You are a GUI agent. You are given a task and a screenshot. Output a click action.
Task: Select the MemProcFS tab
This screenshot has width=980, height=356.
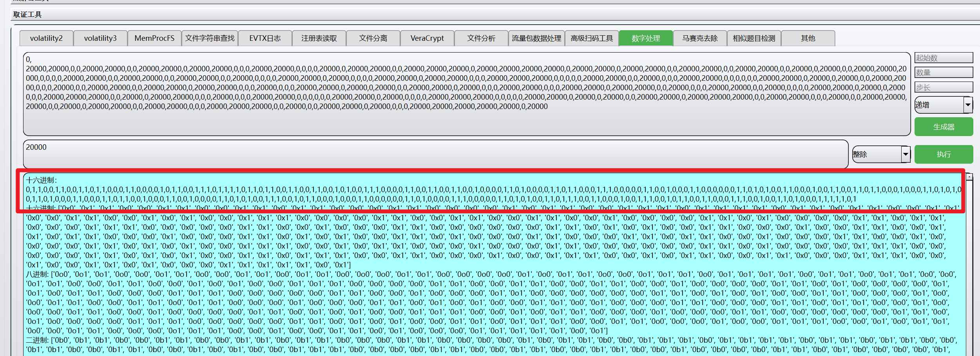pos(154,38)
